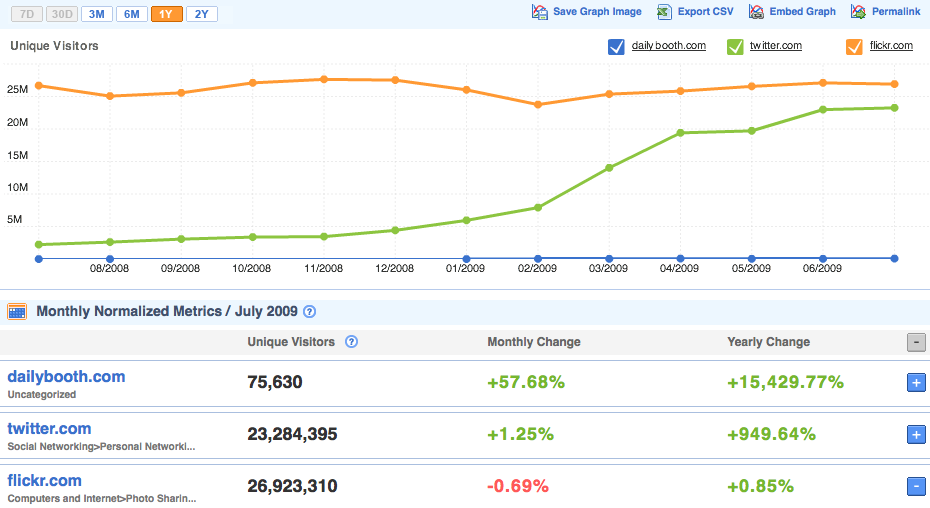
Task: Open twitter.com legend link
Action: pos(776,46)
